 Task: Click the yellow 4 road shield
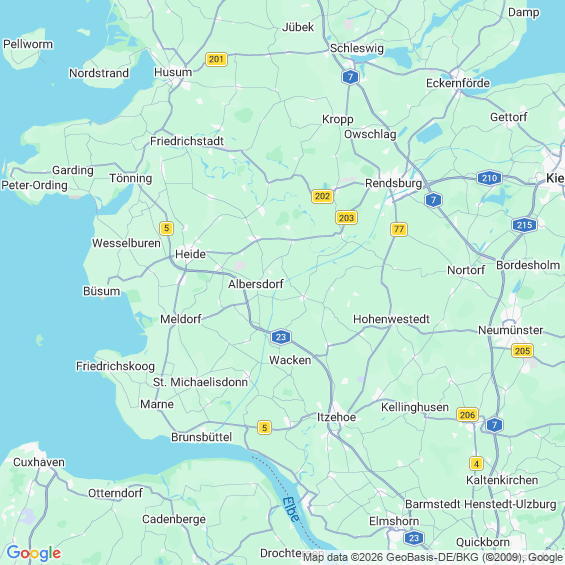click(x=476, y=463)
